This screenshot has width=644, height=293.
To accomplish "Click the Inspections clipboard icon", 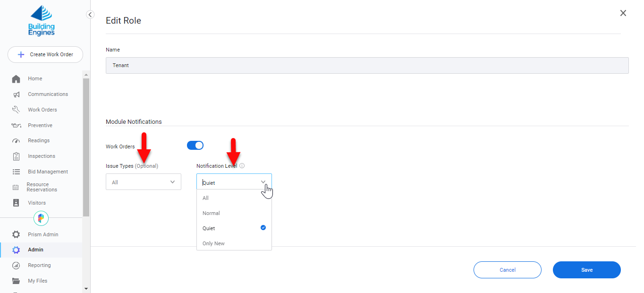I will coord(16,156).
